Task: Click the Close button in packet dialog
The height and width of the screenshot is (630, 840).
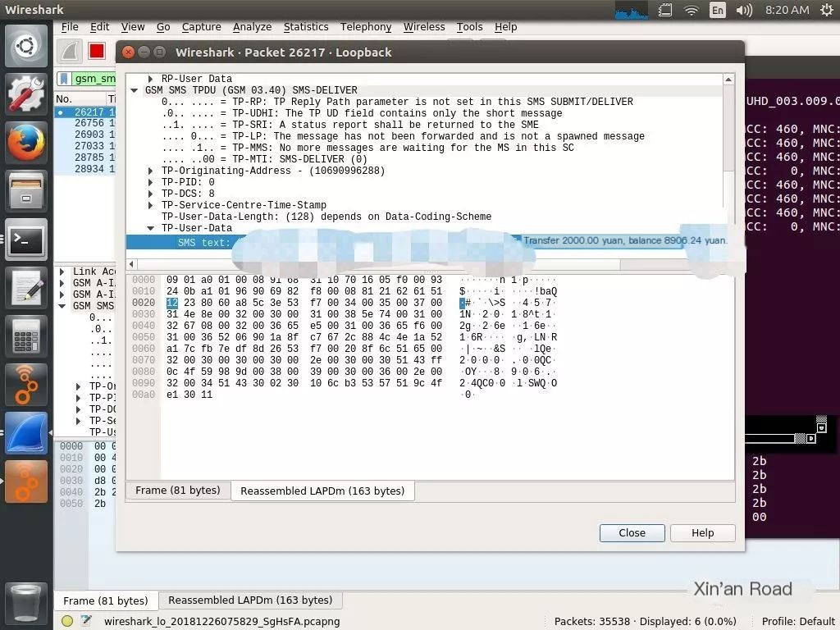Action: click(632, 532)
